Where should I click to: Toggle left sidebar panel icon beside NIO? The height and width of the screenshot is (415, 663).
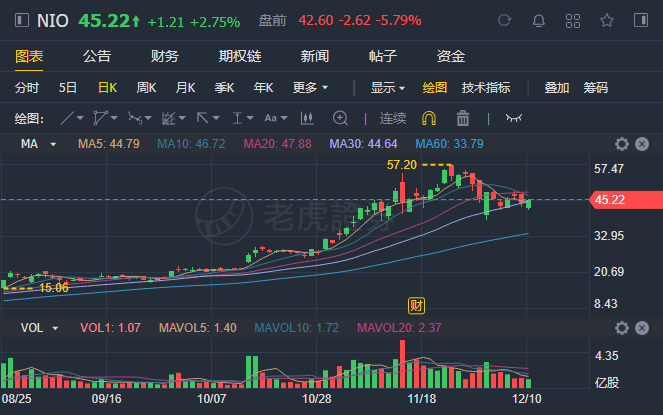click(22, 20)
